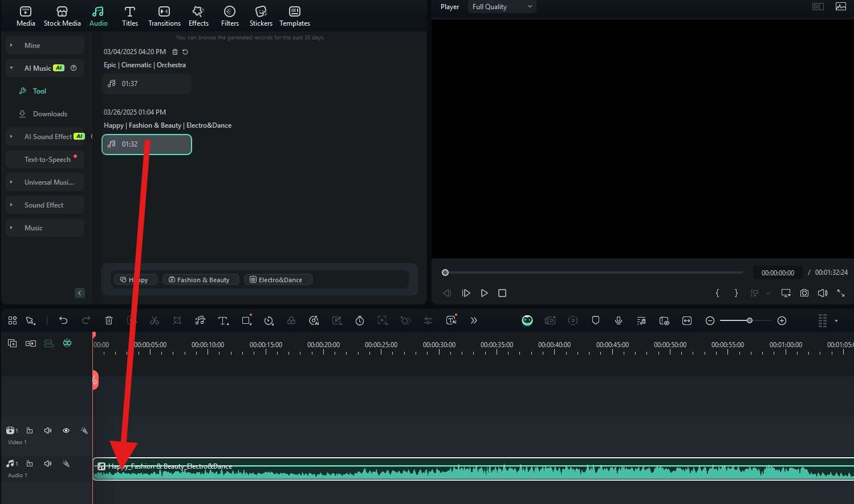
Task: Toggle lock on Video 1 track
Action: [30, 431]
